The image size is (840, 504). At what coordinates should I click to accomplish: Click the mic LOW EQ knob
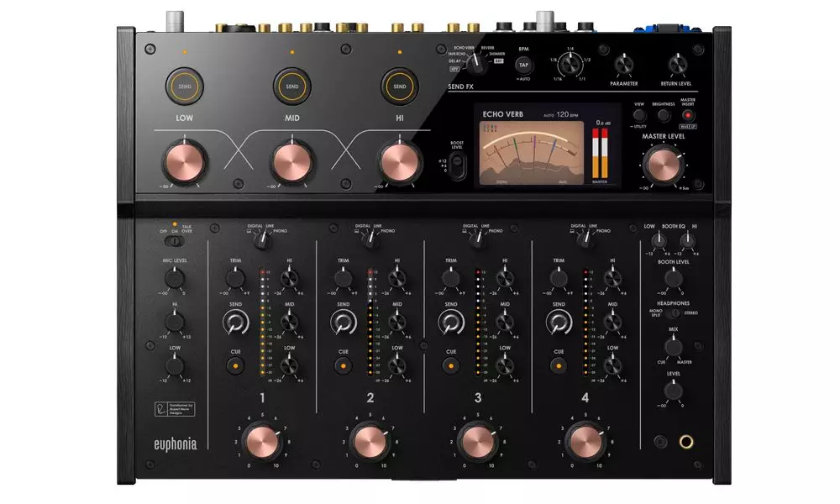(x=174, y=366)
